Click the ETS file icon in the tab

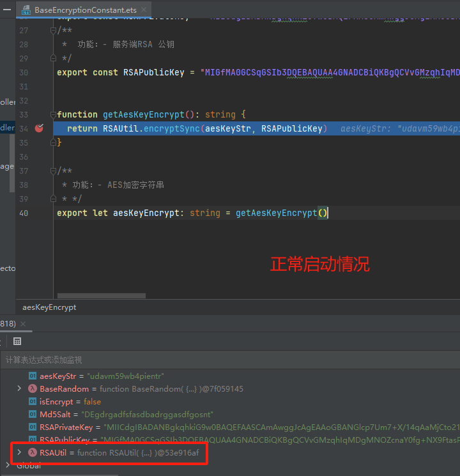pyautogui.click(x=26, y=10)
